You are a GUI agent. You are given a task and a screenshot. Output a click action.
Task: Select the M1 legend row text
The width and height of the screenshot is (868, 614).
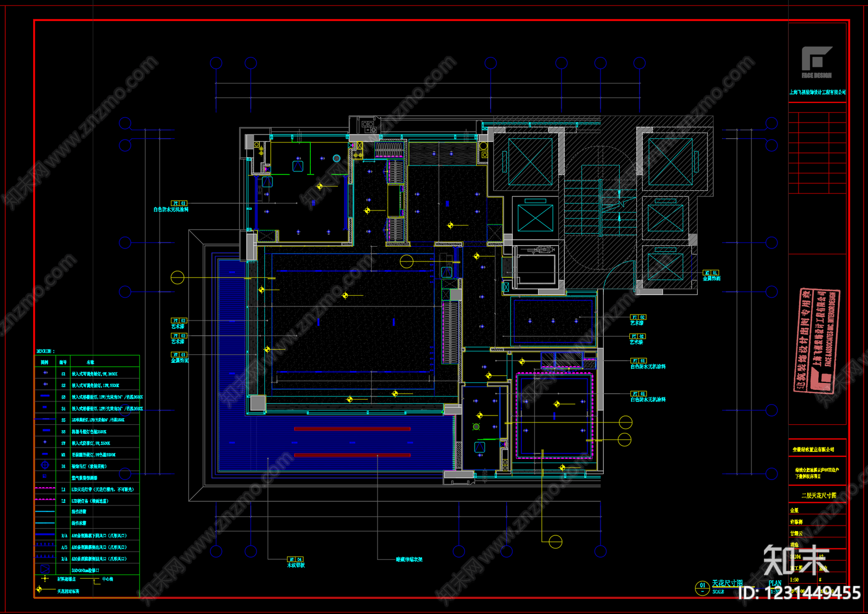coord(93,455)
